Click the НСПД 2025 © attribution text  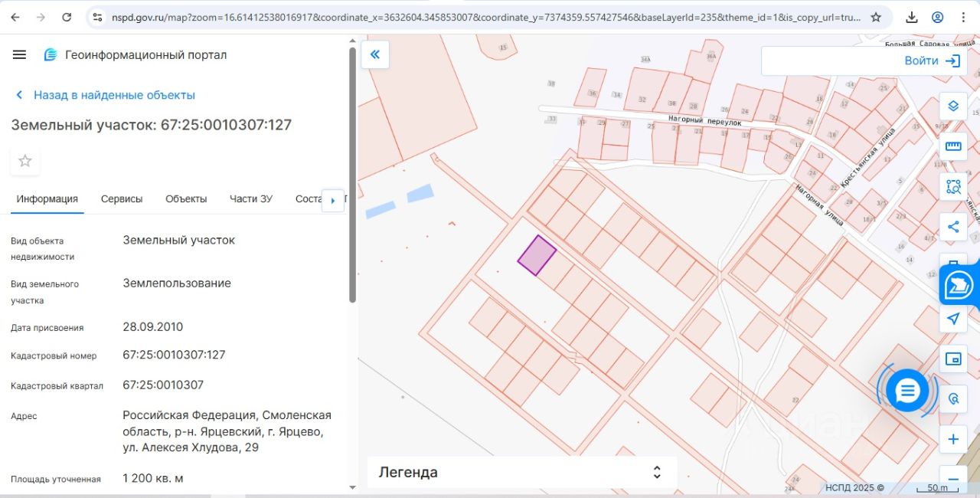[854, 487]
